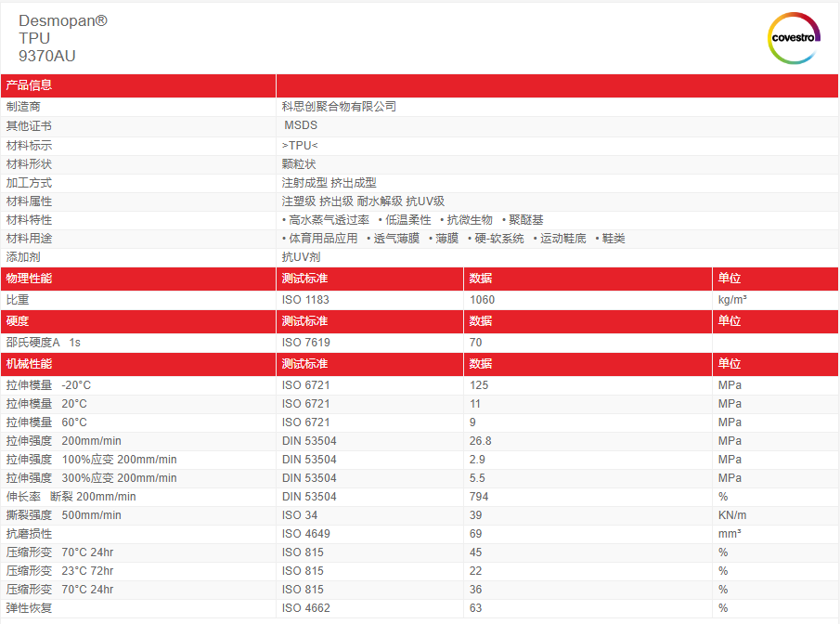
Task: Select the ISO 4662 test standard
Action: point(306,608)
